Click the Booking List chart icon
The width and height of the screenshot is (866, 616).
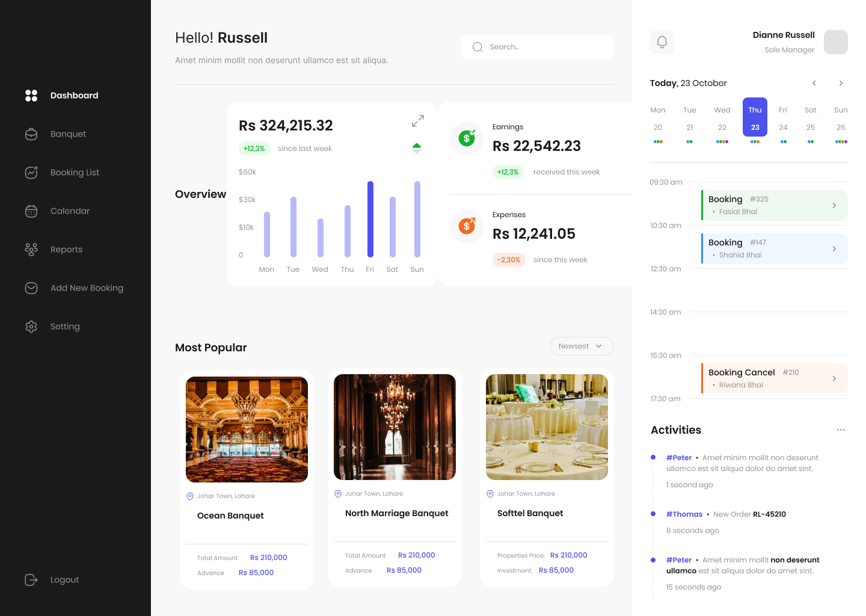click(x=31, y=173)
